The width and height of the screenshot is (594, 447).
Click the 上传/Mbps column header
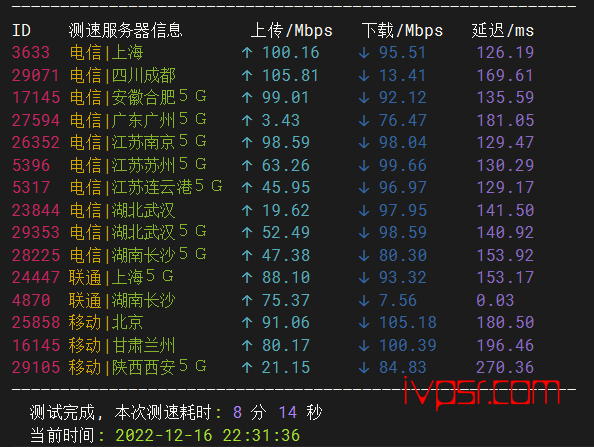point(291,30)
